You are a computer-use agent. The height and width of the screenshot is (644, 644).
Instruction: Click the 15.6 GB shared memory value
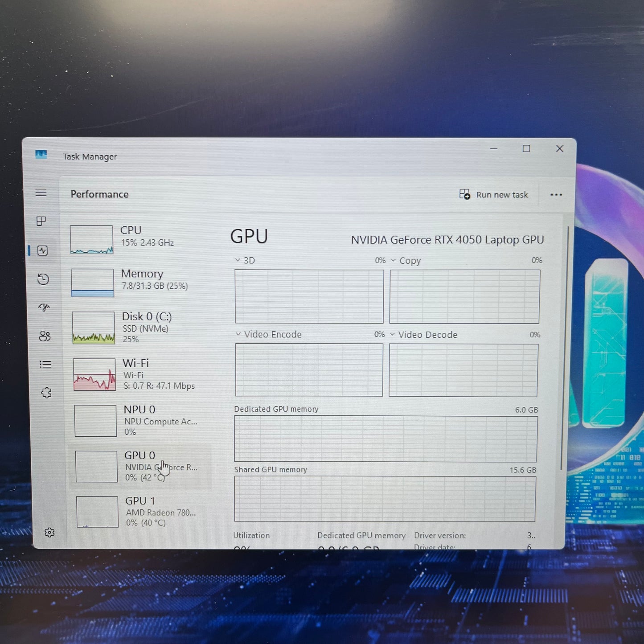[523, 470]
